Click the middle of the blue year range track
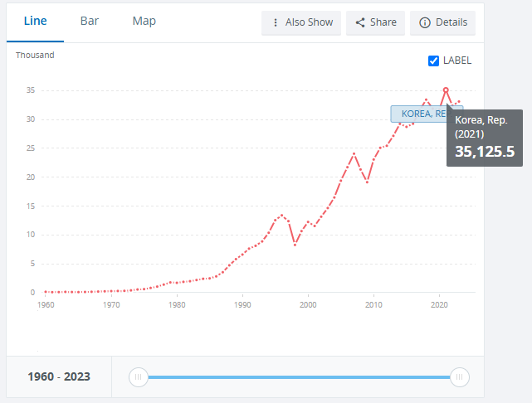 pyautogui.click(x=299, y=377)
